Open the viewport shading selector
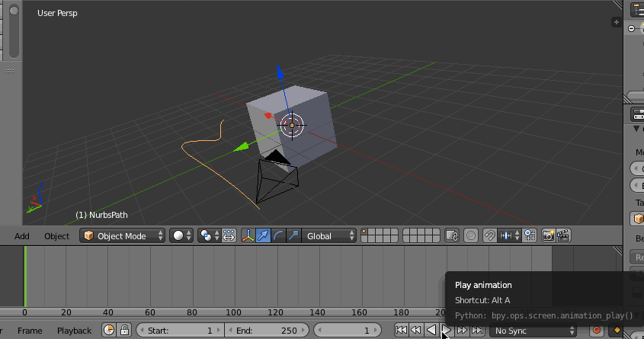Viewport: 644px width, 339px height. [181, 236]
